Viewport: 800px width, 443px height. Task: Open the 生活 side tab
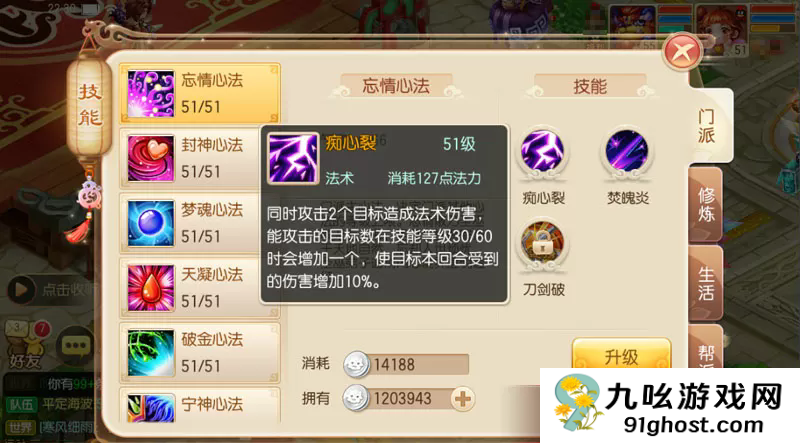click(x=706, y=283)
